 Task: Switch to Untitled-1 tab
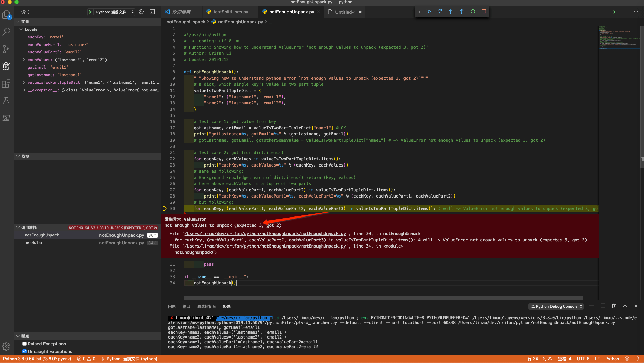[345, 12]
